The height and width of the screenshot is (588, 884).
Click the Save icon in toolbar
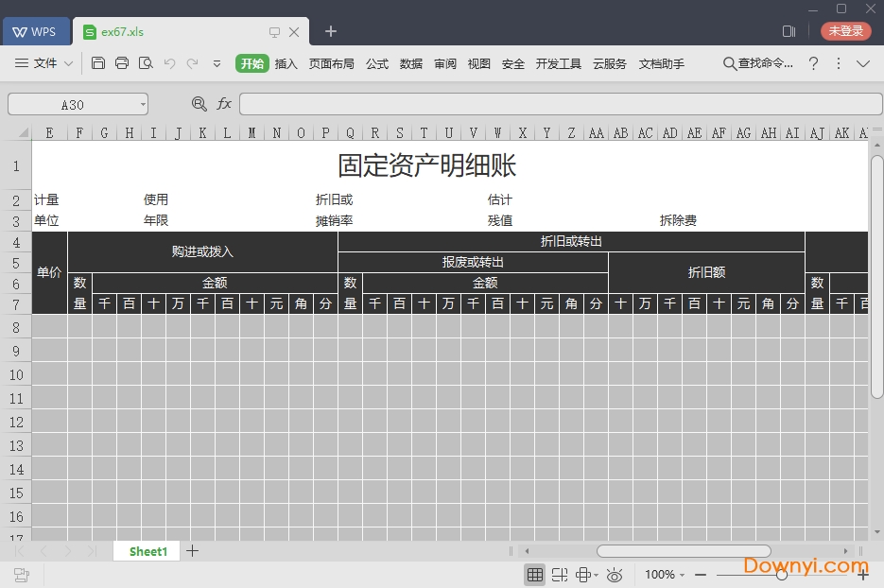[98, 63]
